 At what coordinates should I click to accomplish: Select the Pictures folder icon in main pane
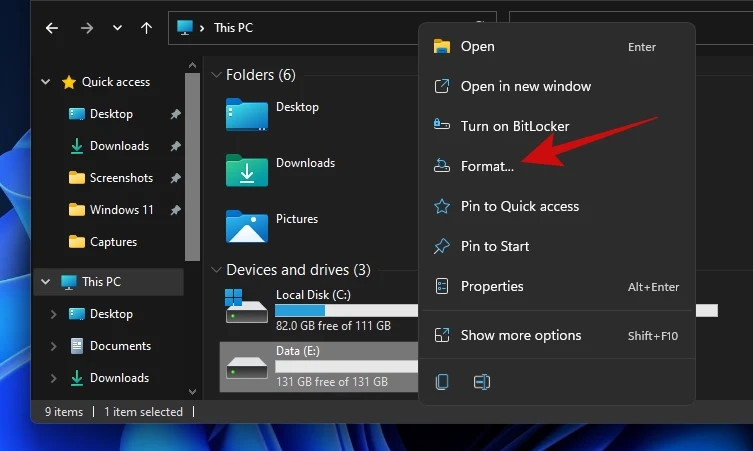tap(247, 226)
